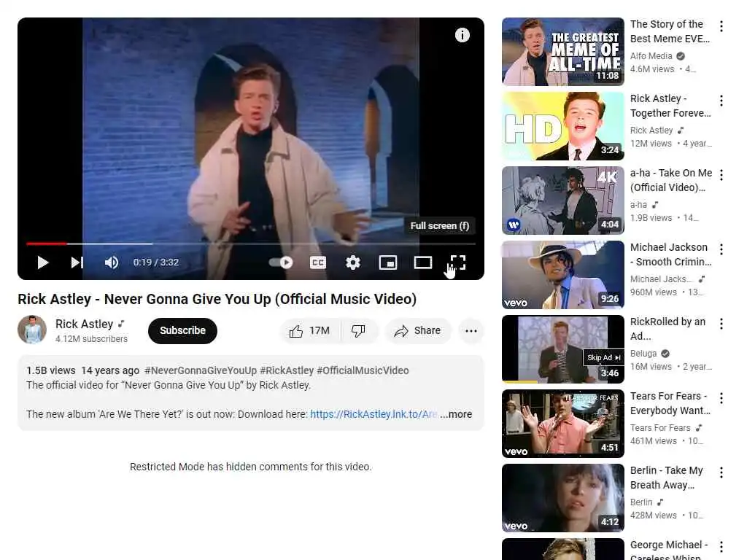Open title 'George Michael - Careless Whisper'

click(669, 550)
